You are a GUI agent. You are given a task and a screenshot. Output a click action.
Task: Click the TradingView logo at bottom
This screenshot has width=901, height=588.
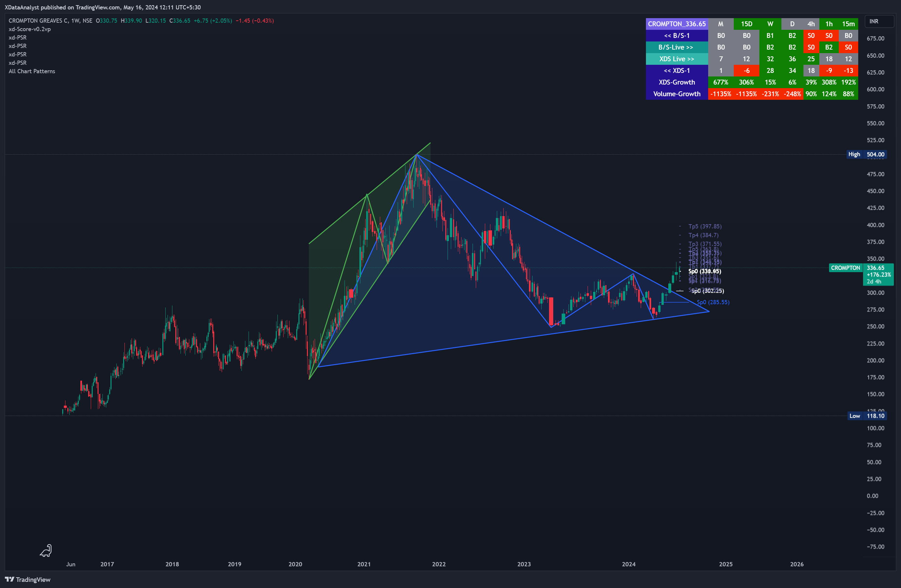point(28,579)
